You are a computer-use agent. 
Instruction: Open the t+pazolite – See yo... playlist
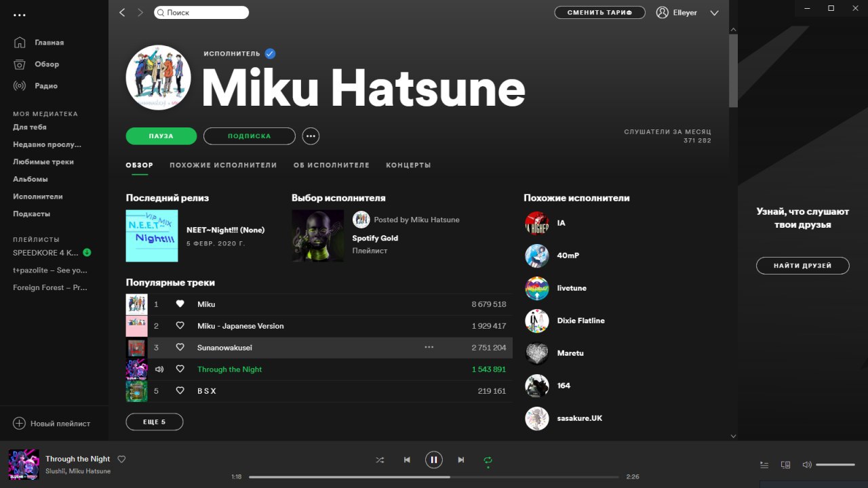(x=50, y=270)
